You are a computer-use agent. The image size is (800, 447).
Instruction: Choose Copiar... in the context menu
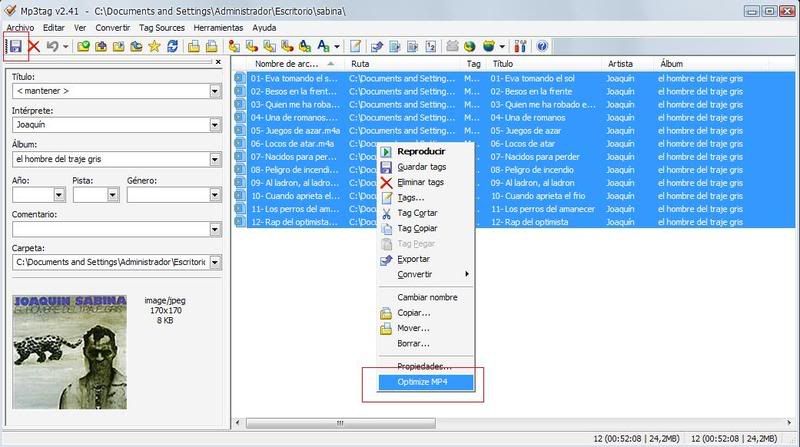(426, 312)
